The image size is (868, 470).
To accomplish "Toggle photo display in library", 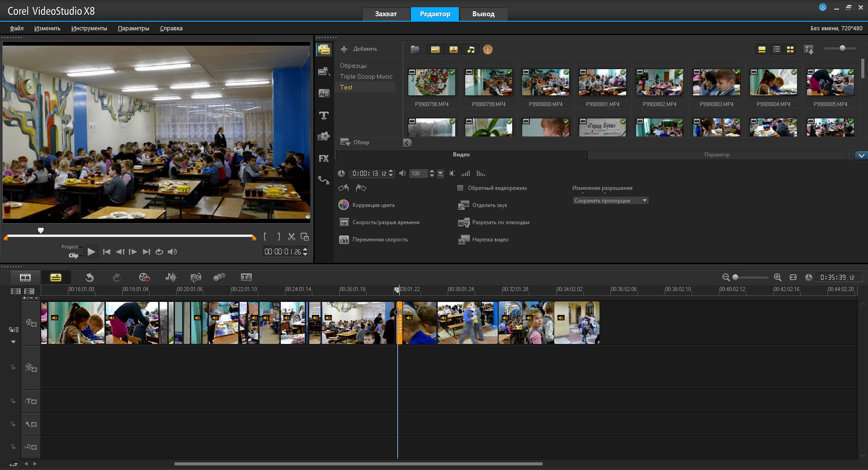I will click(453, 50).
